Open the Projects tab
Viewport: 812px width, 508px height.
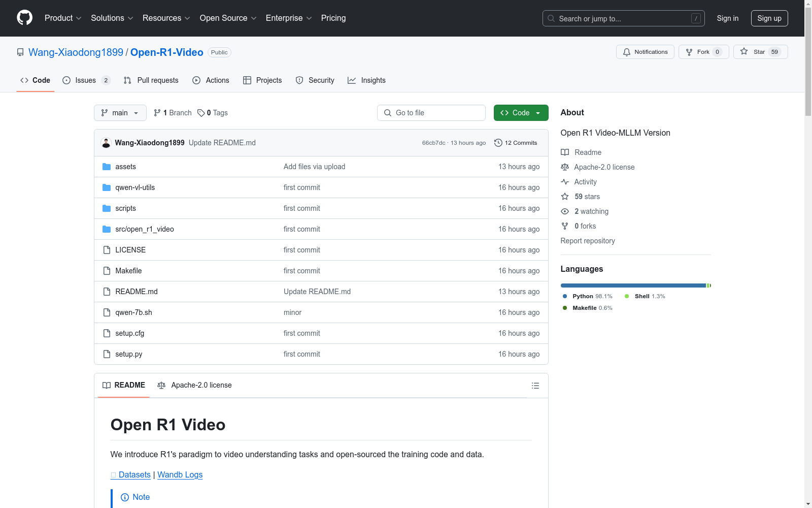click(x=262, y=80)
